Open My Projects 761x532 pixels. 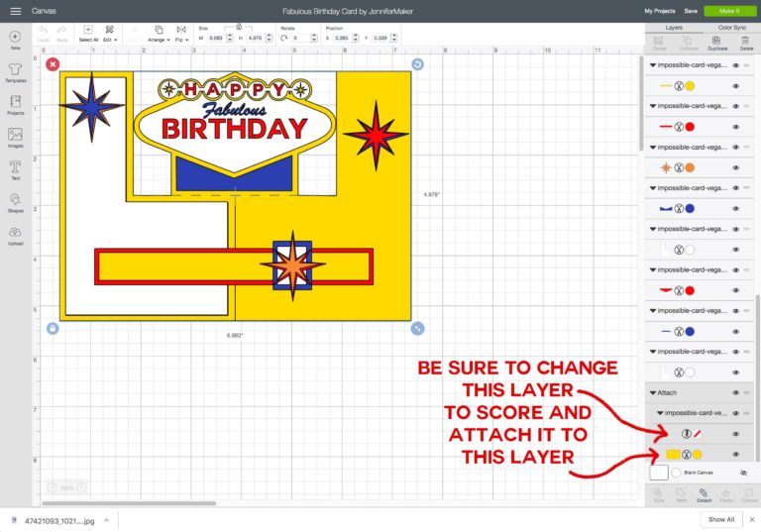[660, 11]
